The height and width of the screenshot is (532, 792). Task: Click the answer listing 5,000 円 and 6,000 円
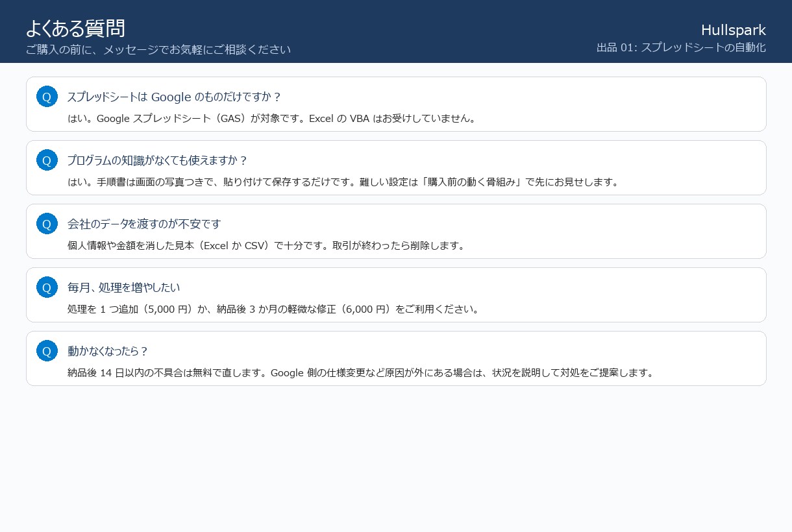(274, 309)
